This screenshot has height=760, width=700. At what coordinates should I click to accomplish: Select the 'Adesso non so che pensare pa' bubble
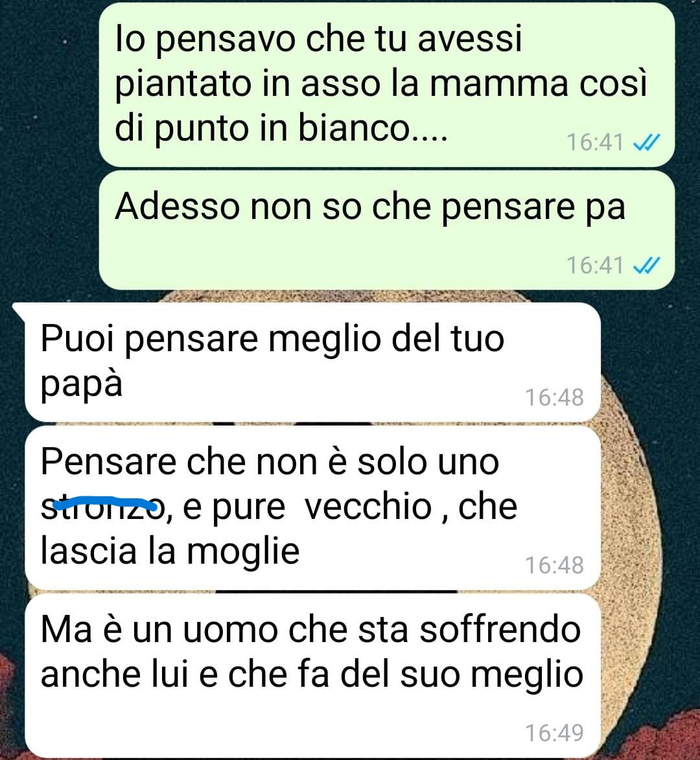pos(386,230)
